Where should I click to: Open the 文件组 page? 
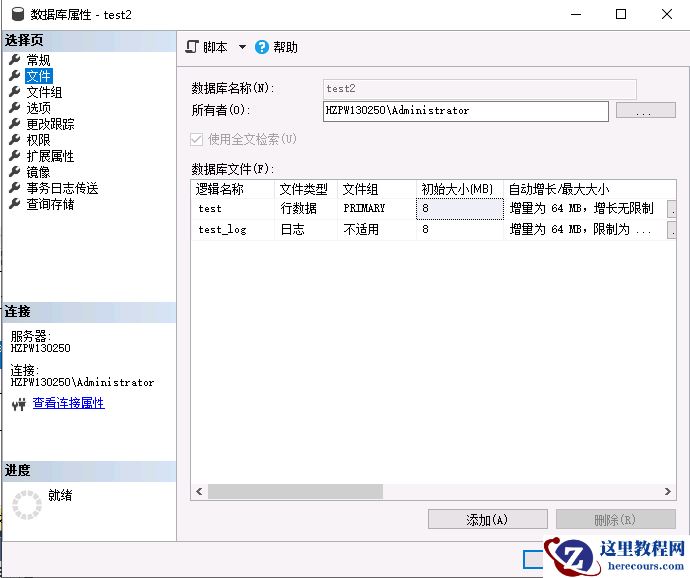(x=44, y=92)
